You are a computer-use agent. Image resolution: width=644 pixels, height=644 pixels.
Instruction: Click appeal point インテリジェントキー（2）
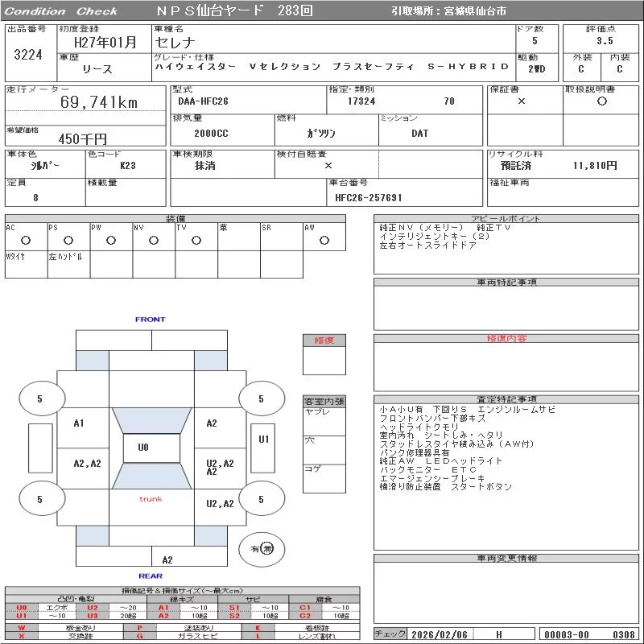pyautogui.click(x=435, y=237)
